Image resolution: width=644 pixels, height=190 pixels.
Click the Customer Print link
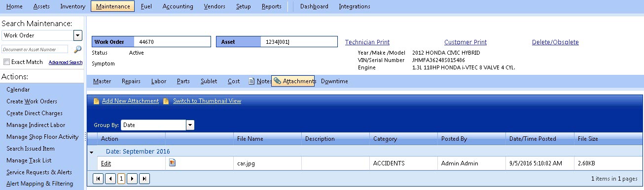(465, 42)
